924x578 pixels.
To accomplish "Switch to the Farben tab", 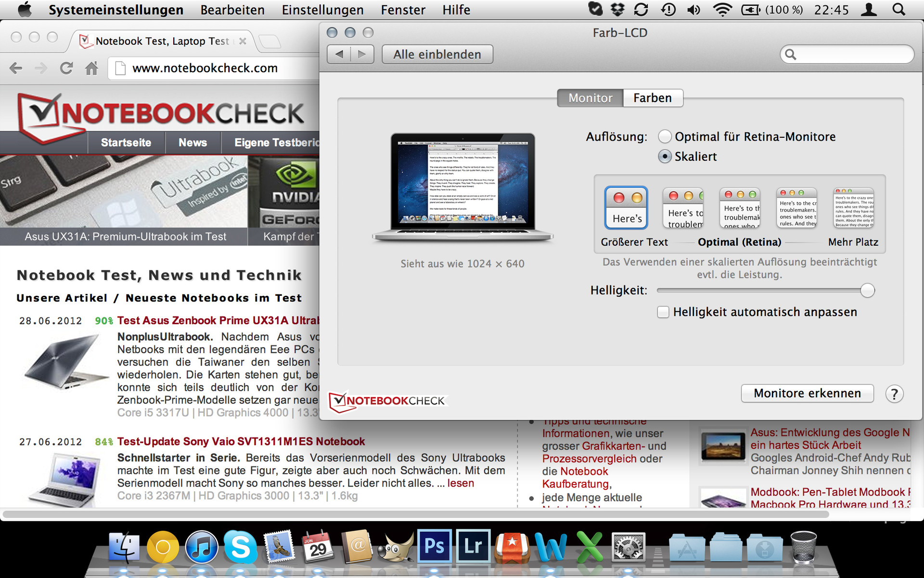I will pyautogui.click(x=652, y=98).
